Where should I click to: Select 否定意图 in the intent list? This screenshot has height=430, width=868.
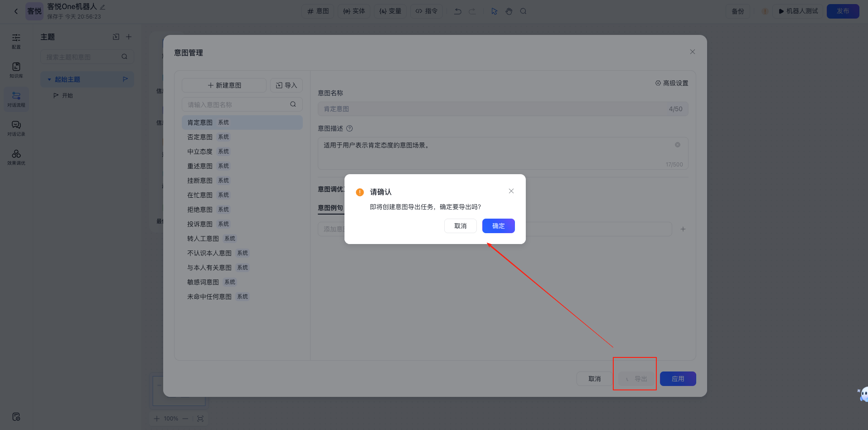(200, 137)
